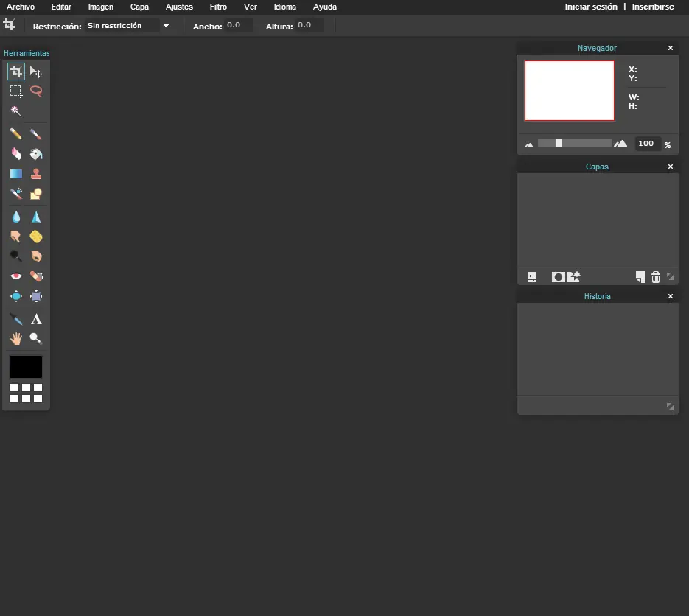Click the Ancho width input field
The height and width of the screenshot is (616, 689).
coord(239,26)
